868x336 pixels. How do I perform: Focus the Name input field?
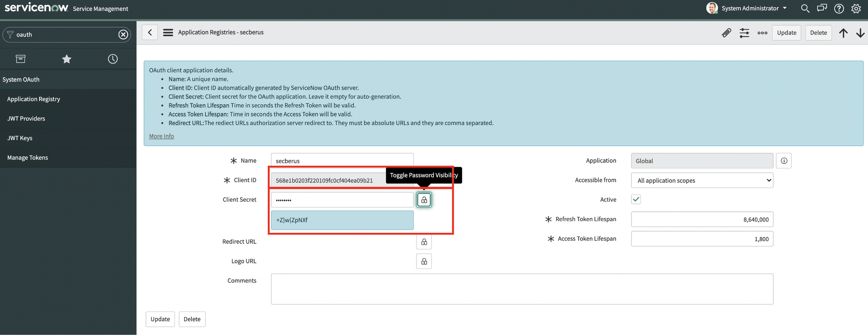[x=342, y=161]
